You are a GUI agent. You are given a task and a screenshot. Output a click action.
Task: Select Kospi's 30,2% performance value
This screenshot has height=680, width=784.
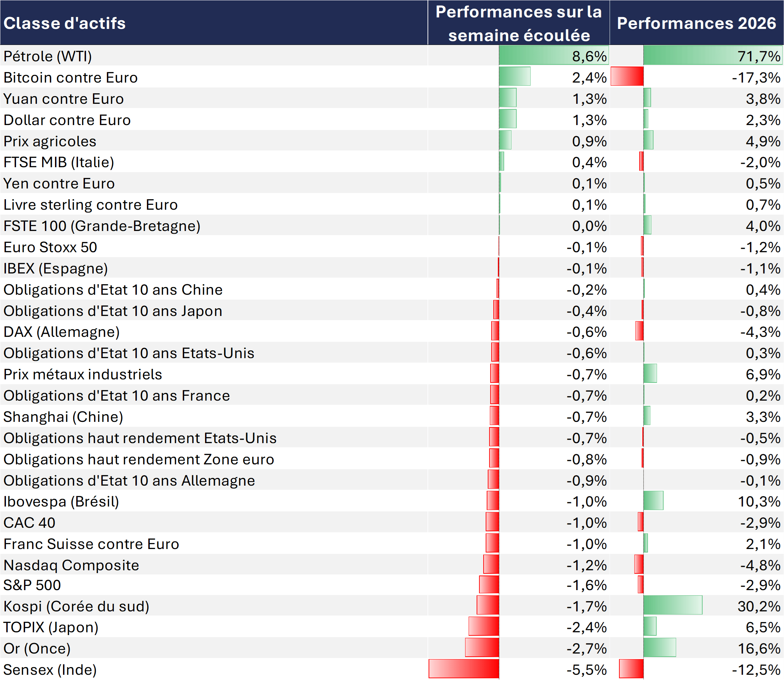759,606
